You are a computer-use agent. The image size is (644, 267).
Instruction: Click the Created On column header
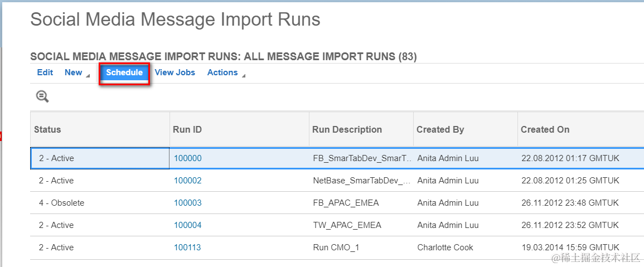click(545, 129)
